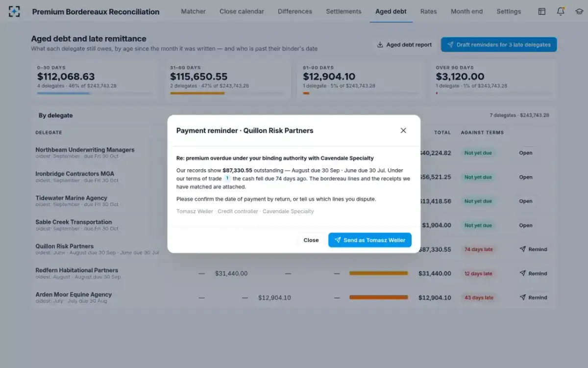Click Tidewater Marine Agency delegate name
The image size is (588, 368).
click(71, 198)
